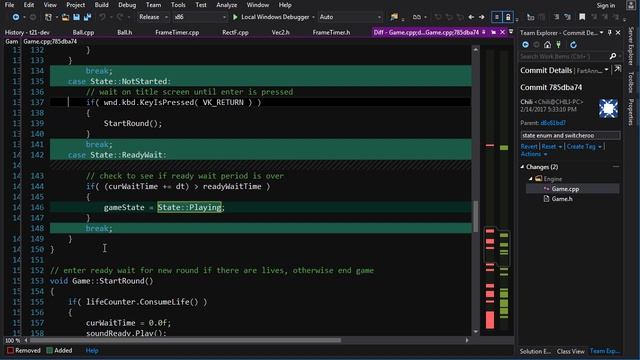The height and width of the screenshot is (360, 640).
Task: Open the Actions dropdown link
Action: (x=534, y=154)
